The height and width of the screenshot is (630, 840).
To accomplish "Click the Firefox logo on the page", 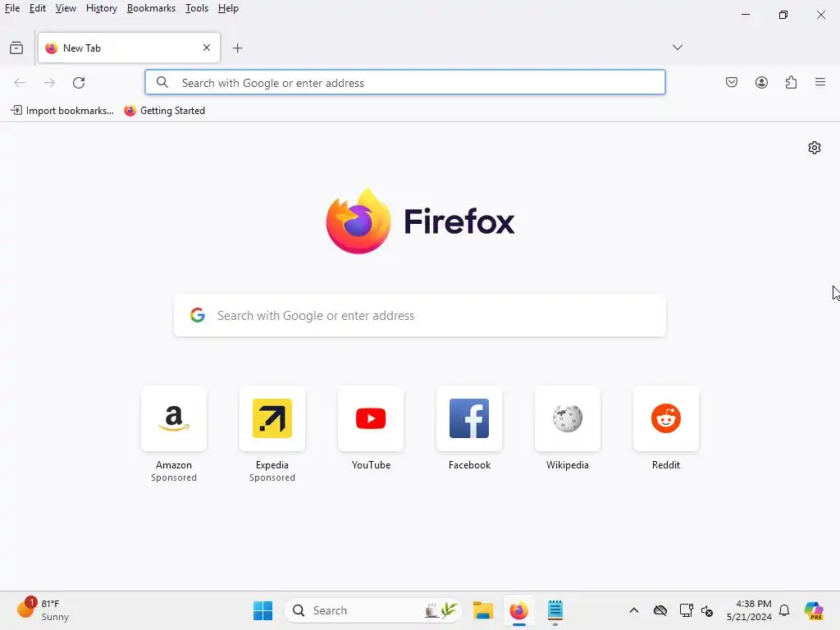I will tap(420, 221).
